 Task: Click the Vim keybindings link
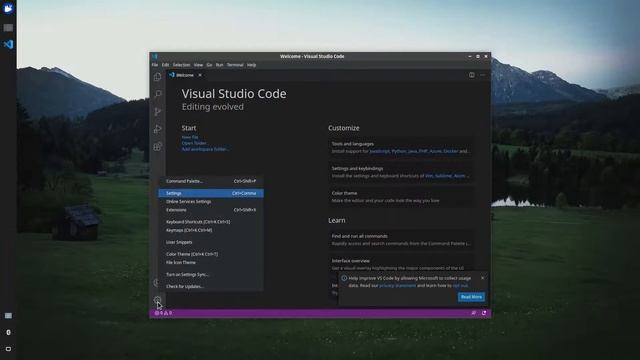click(429, 176)
